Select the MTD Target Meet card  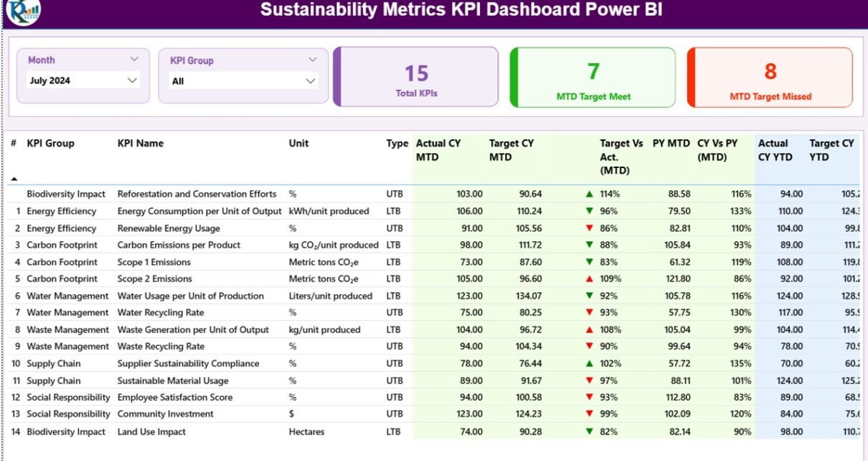click(593, 78)
